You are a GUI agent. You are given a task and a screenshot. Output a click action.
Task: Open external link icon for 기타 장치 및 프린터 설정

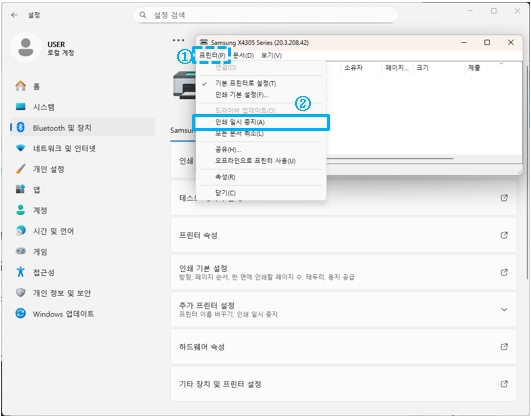[504, 384]
